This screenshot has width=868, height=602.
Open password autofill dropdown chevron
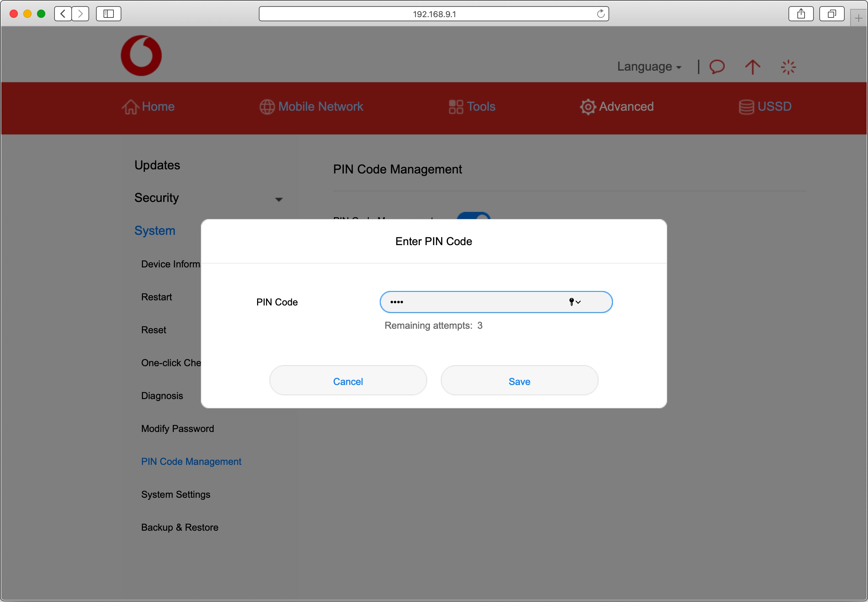pyautogui.click(x=578, y=302)
